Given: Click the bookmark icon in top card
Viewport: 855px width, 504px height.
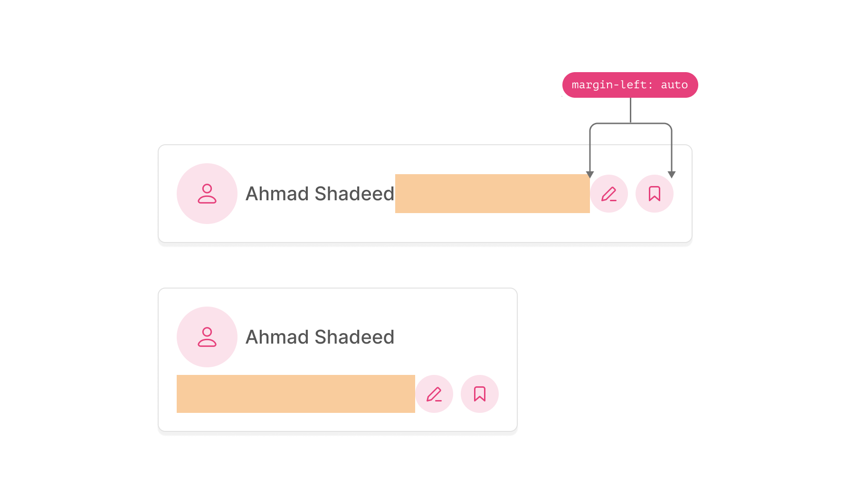Looking at the screenshot, I should [x=654, y=194].
